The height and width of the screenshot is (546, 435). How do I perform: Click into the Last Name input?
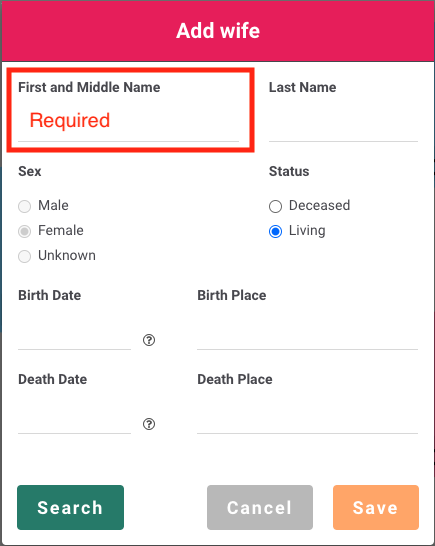[x=343, y=120]
